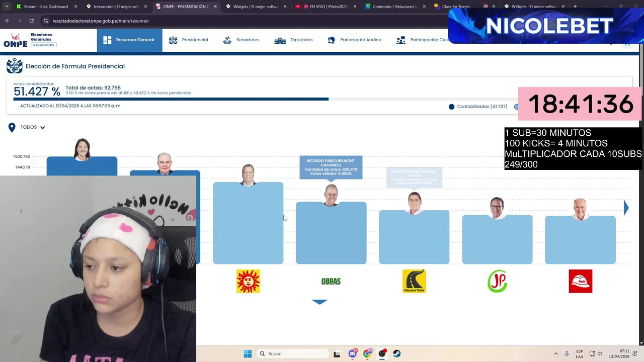Open a new browser tab
This screenshot has height=362, width=644.
(575, 7)
